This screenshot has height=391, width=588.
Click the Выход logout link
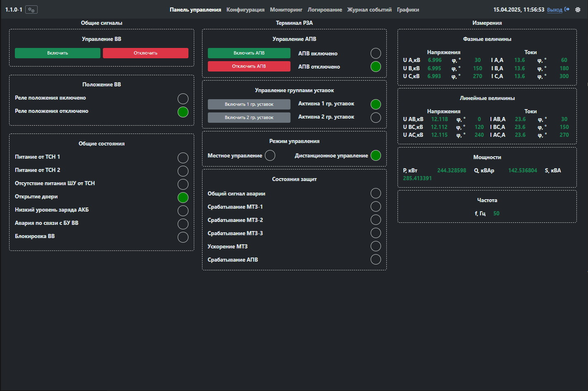pos(554,10)
